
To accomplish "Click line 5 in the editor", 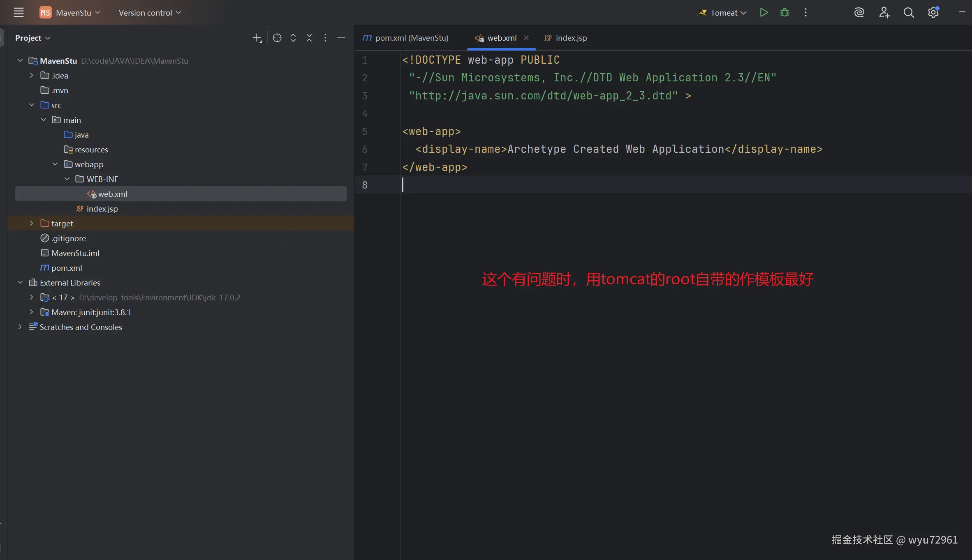I will [432, 131].
